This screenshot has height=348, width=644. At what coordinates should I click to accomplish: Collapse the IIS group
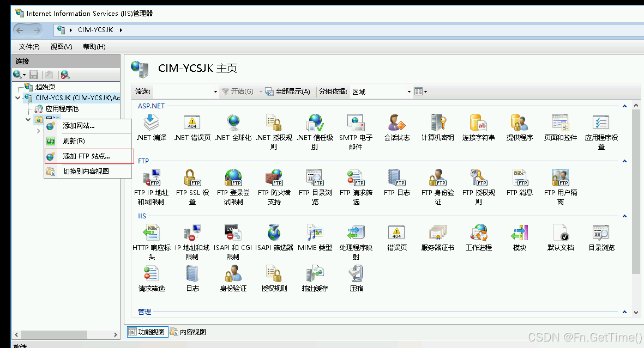(x=624, y=216)
